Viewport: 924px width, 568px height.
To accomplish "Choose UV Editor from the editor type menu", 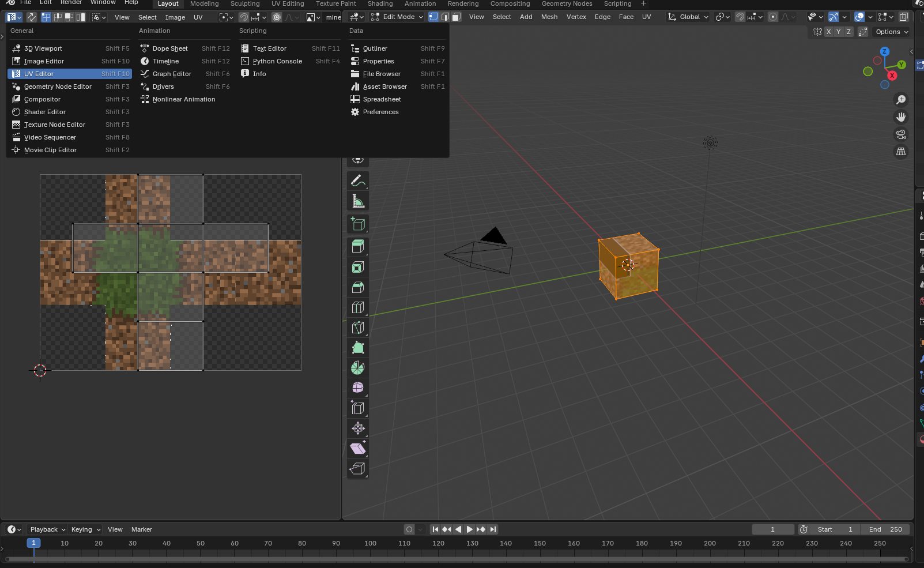I will click(x=70, y=74).
